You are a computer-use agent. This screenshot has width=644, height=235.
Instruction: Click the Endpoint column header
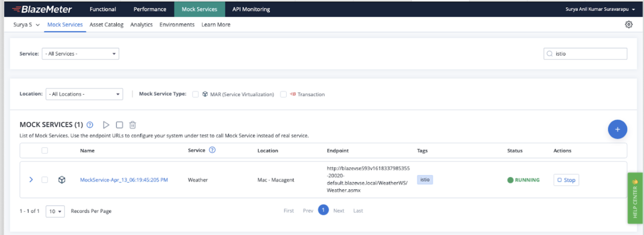tap(338, 151)
